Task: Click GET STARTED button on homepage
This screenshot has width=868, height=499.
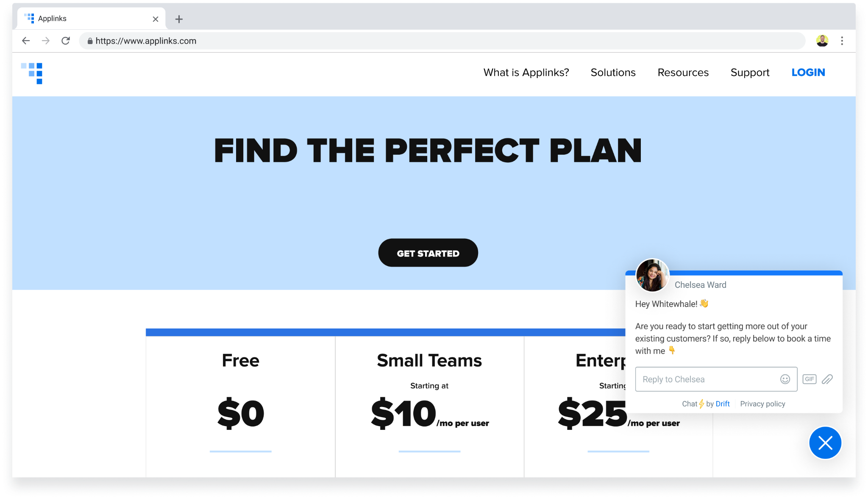Action: [x=428, y=254]
